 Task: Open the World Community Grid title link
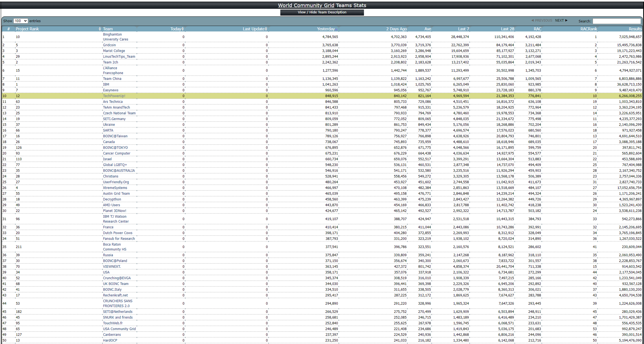click(x=306, y=5)
